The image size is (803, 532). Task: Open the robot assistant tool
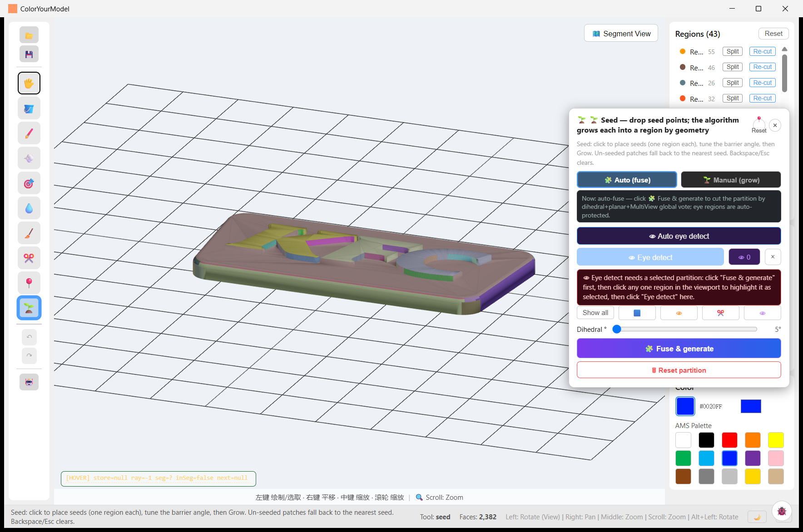point(29,382)
